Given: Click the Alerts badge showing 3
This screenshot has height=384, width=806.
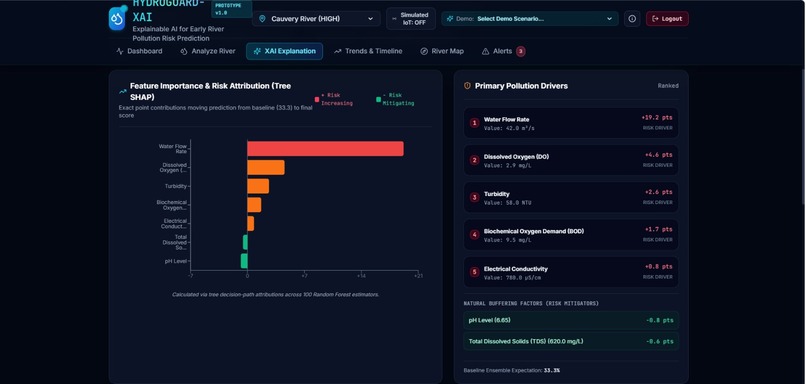Looking at the screenshot, I should (521, 51).
